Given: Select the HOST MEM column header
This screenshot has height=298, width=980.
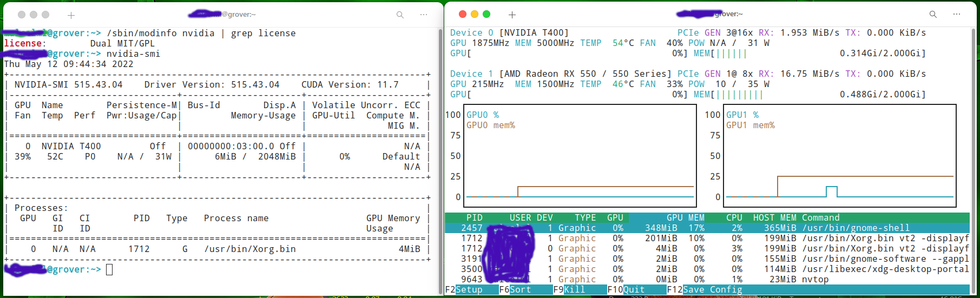Looking at the screenshot, I should pyautogui.click(x=775, y=218).
